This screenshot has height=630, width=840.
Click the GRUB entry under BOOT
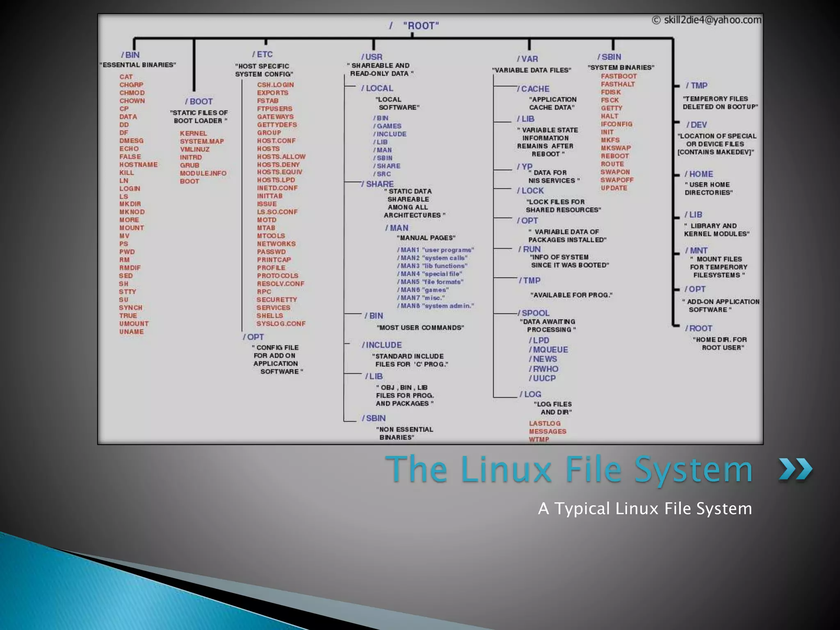pyautogui.click(x=189, y=166)
